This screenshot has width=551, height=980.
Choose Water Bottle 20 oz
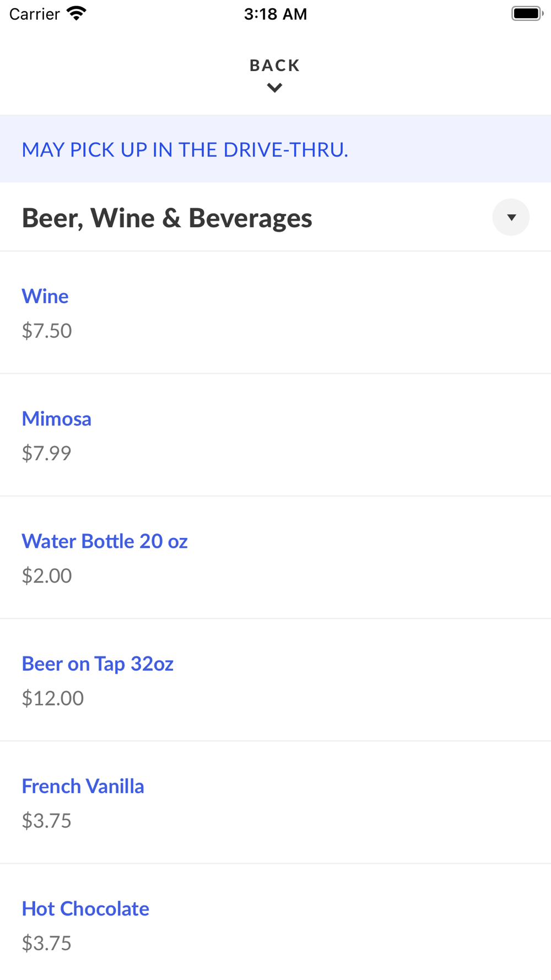click(105, 541)
